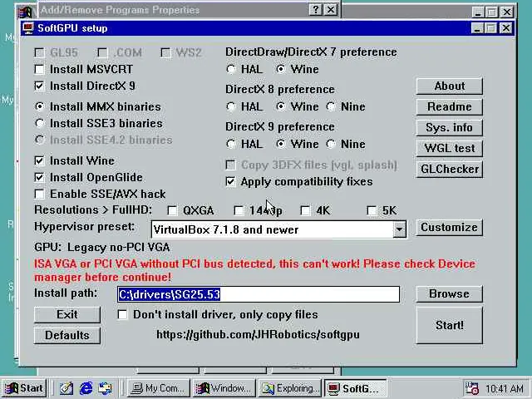This screenshot has width=532, height=399.
Task: Choose Nine for DirectX 8 preference
Action: [331, 106]
